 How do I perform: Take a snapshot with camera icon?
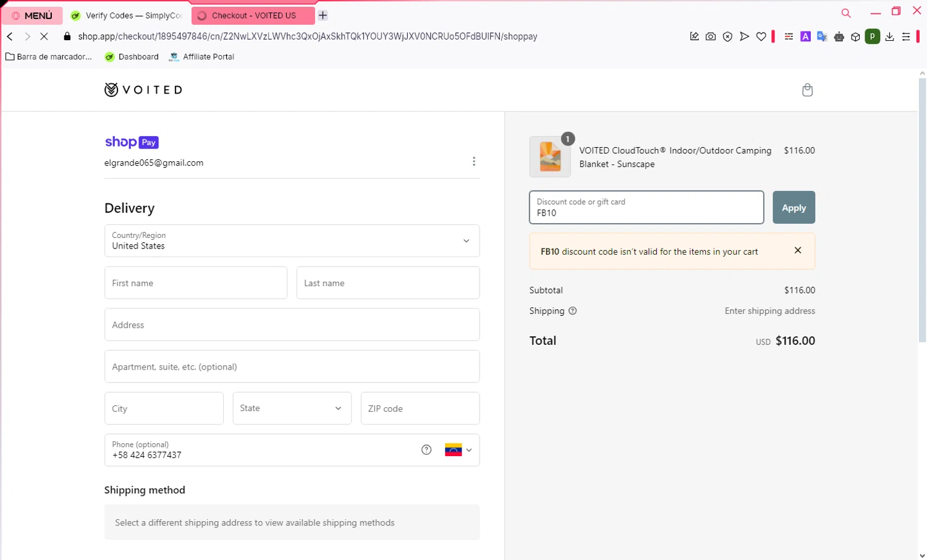click(711, 36)
